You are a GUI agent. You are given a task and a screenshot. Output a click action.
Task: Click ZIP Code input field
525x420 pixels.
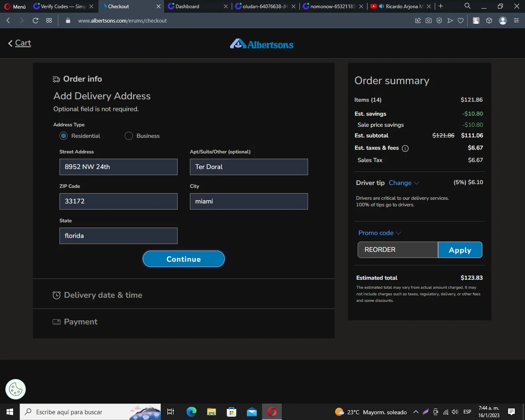119,201
